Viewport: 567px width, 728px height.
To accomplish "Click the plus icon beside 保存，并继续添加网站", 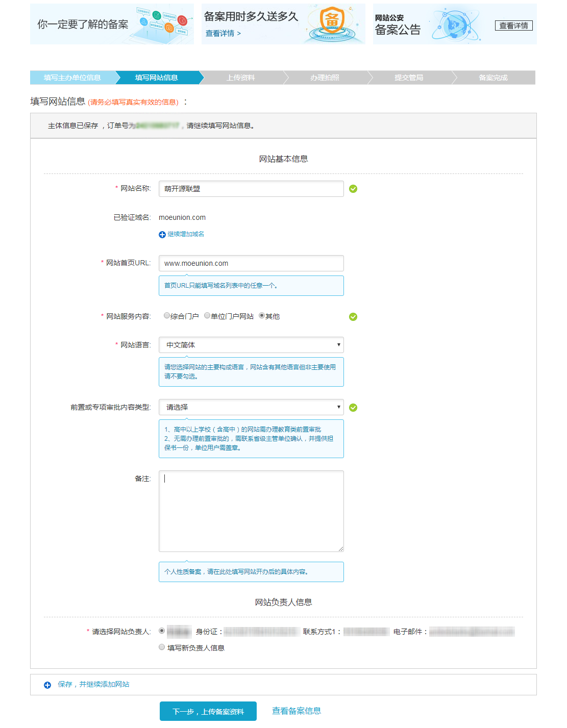I will click(x=47, y=685).
